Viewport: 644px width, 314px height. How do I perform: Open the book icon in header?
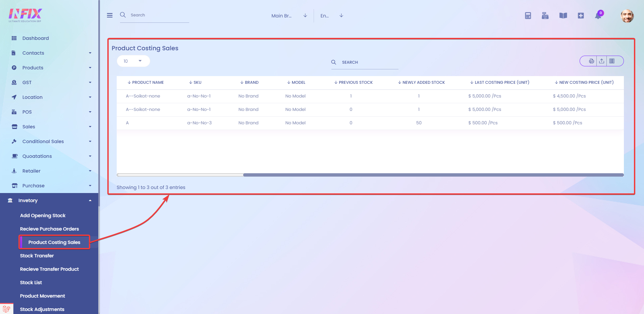(x=563, y=16)
